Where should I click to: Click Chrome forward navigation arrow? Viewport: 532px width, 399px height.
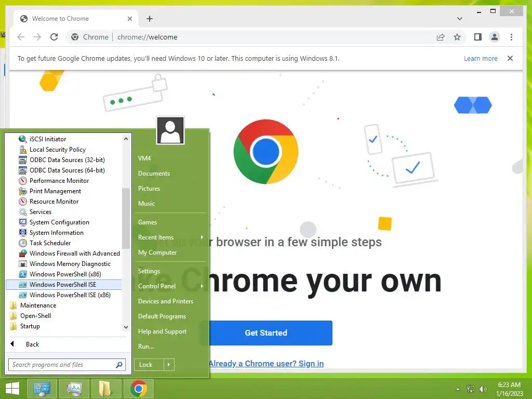coord(37,37)
